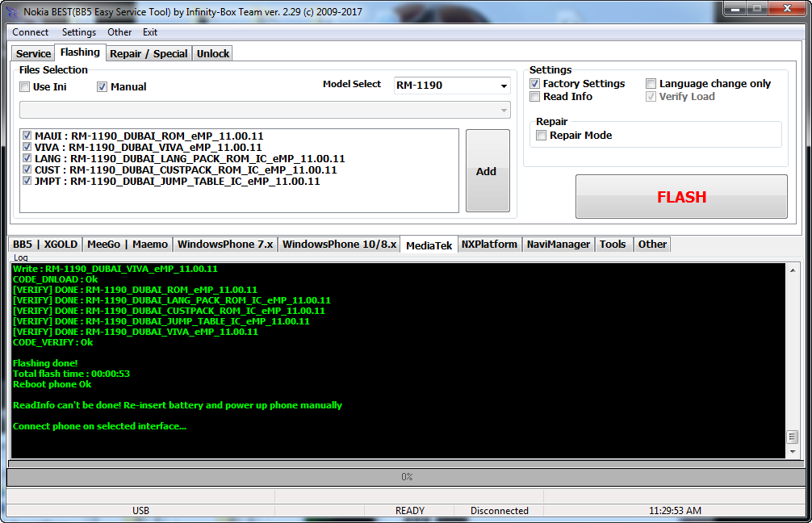Open the Other tab beside Tools

[652, 245]
